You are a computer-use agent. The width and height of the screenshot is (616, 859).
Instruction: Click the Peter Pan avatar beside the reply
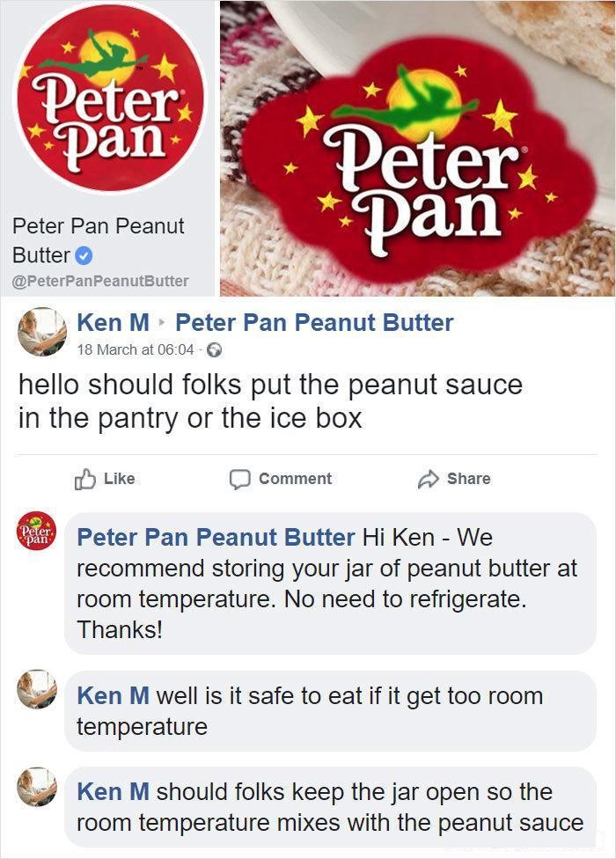[36, 531]
